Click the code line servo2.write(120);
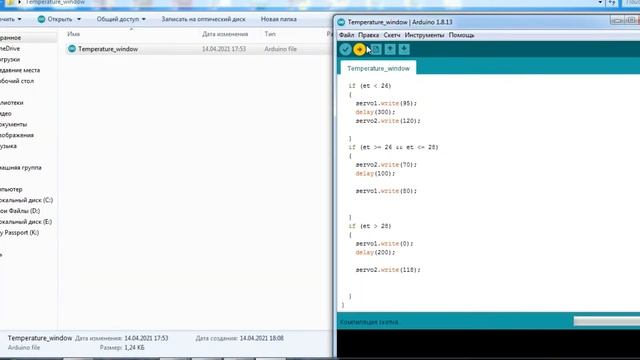The width and height of the screenshot is (640, 360). coord(388,121)
